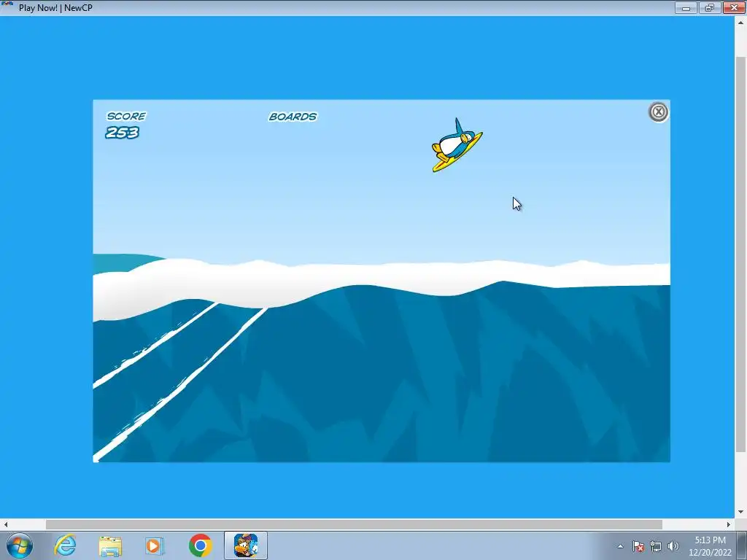The image size is (747, 560).
Task: Open the Action Center flag icon
Action: pos(638,546)
